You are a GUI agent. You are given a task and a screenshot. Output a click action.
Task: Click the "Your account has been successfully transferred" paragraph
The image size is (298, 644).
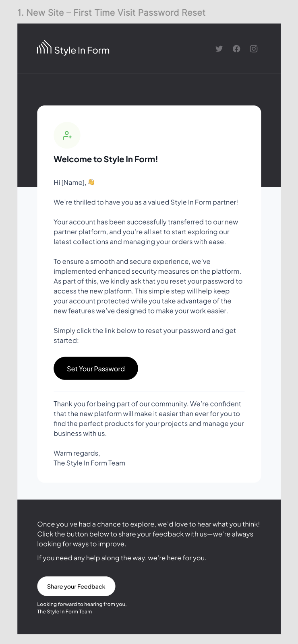[x=146, y=232]
